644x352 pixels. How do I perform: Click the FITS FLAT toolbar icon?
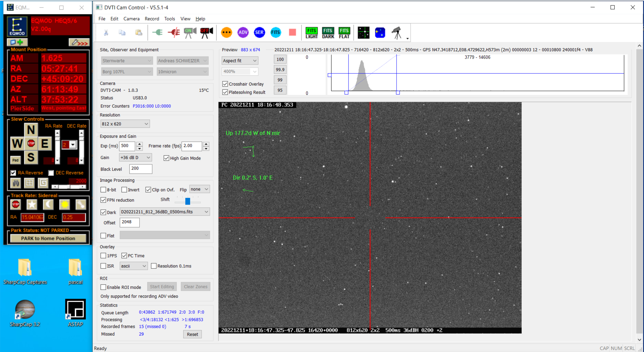pos(344,33)
